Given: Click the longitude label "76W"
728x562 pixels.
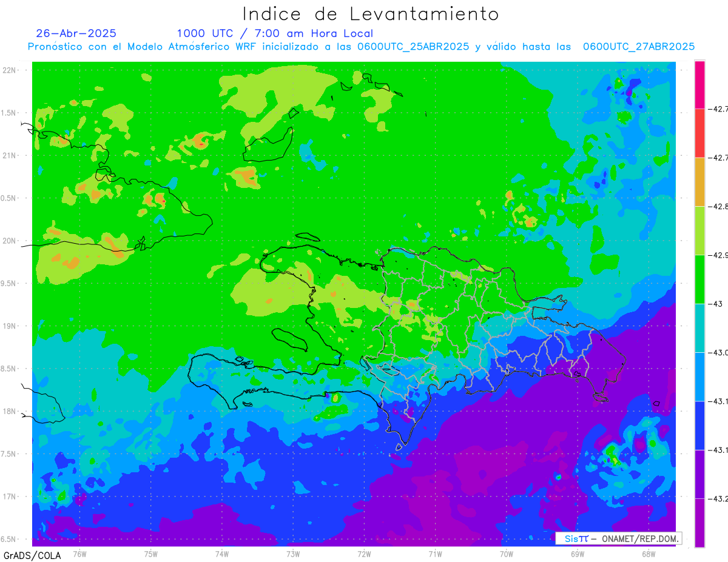Looking at the screenshot, I should coord(79,554).
